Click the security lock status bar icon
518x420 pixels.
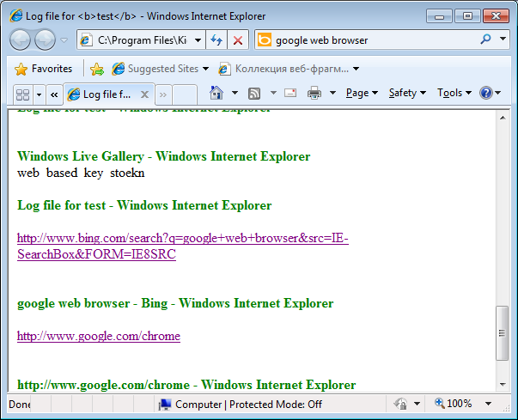tap(400, 404)
